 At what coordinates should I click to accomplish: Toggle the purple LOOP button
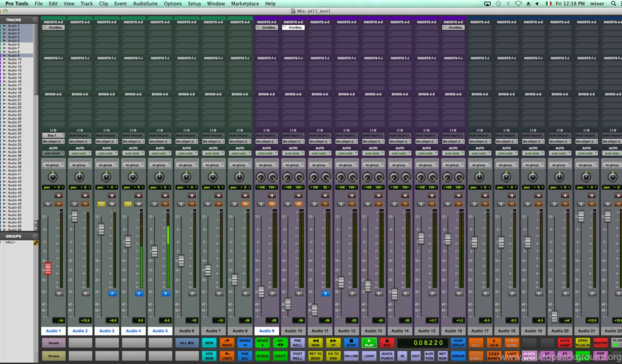coord(369,356)
